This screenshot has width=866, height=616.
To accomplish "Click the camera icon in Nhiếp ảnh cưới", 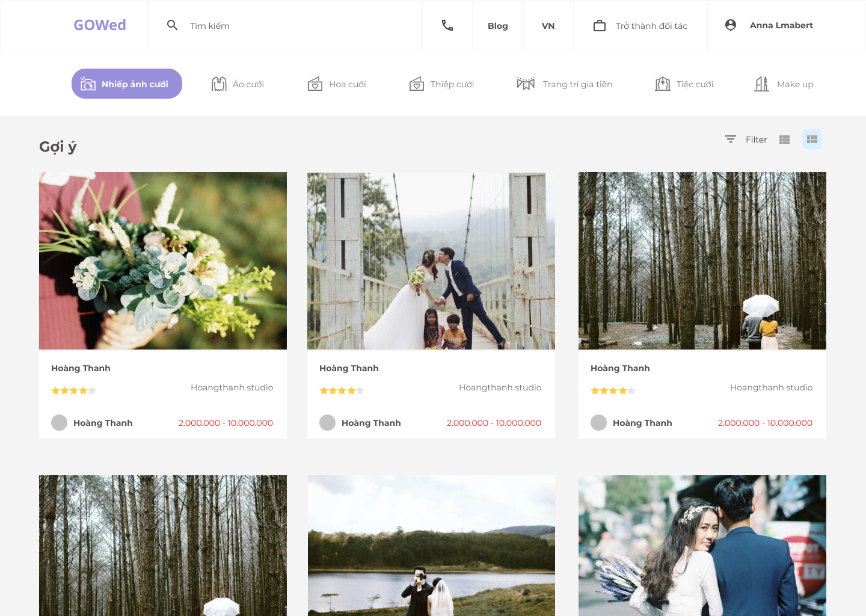I will click(88, 84).
